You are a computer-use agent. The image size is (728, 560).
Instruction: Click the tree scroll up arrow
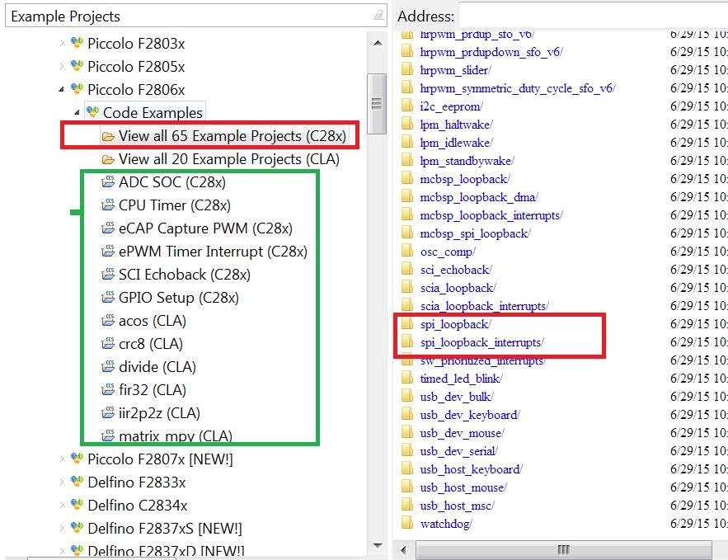coord(378,43)
